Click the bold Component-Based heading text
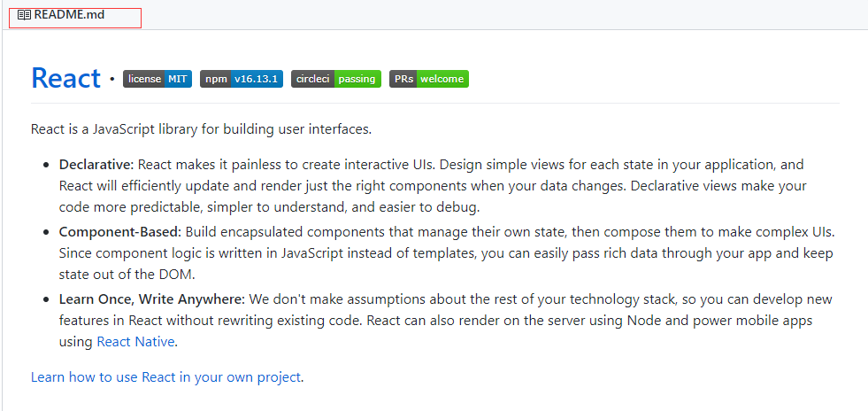This screenshot has height=411, width=868. pyautogui.click(x=120, y=232)
